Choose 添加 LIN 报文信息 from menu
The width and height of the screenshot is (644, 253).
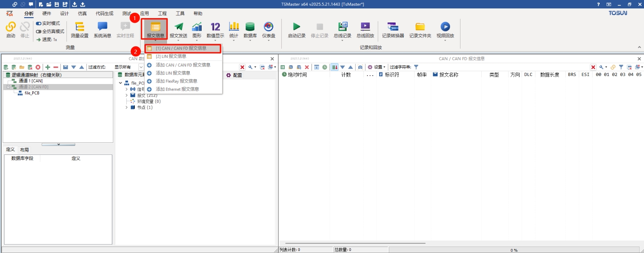(x=173, y=73)
